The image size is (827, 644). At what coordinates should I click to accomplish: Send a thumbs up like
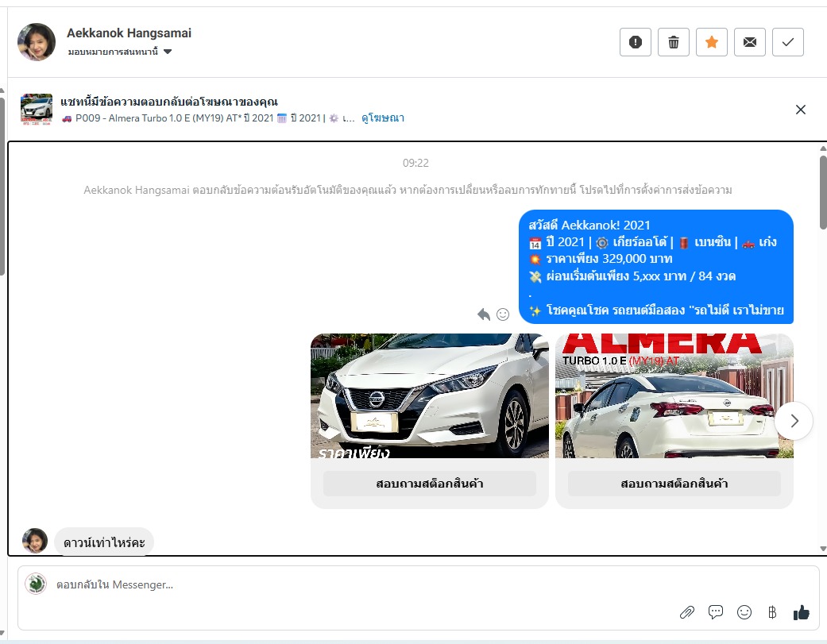pyautogui.click(x=801, y=612)
